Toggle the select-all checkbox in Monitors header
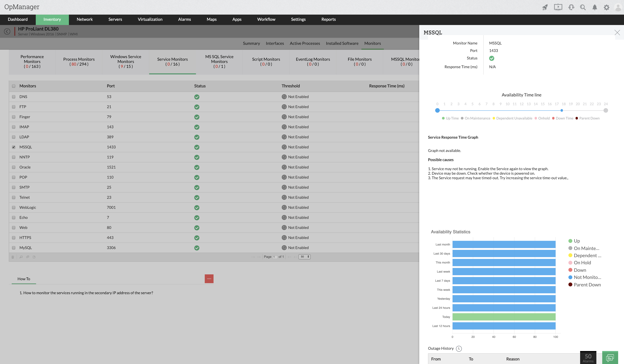The width and height of the screenshot is (624, 364). (x=14, y=86)
